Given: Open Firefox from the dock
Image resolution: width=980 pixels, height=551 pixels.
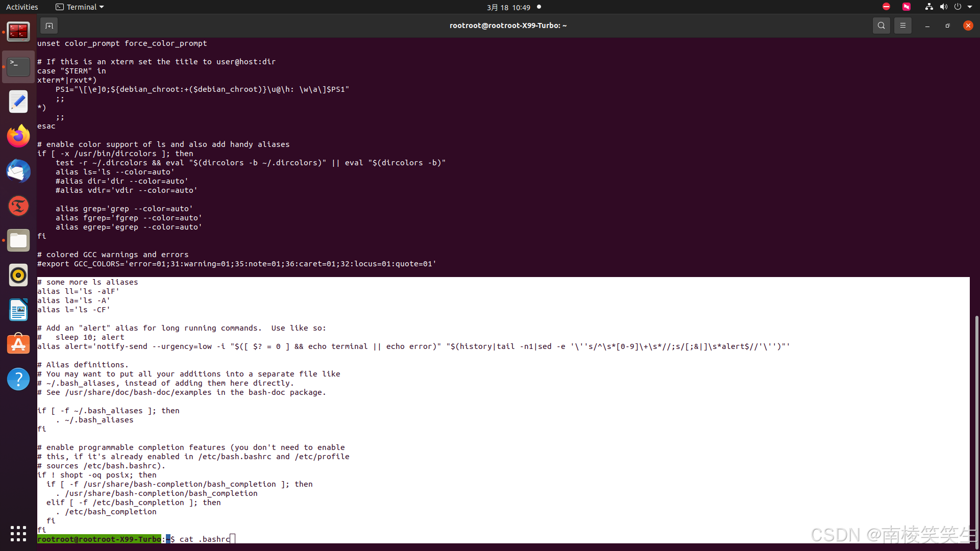Looking at the screenshot, I should (x=18, y=136).
